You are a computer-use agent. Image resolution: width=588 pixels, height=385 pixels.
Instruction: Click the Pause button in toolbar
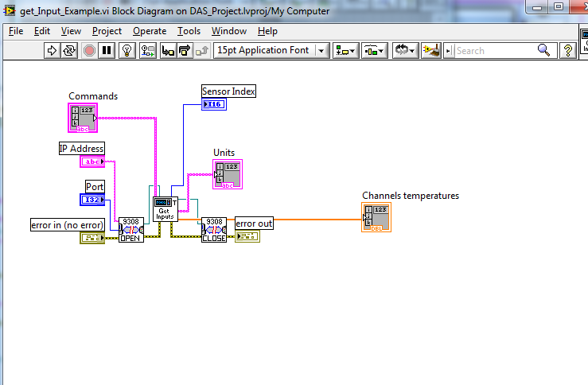click(x=107, y=50)
